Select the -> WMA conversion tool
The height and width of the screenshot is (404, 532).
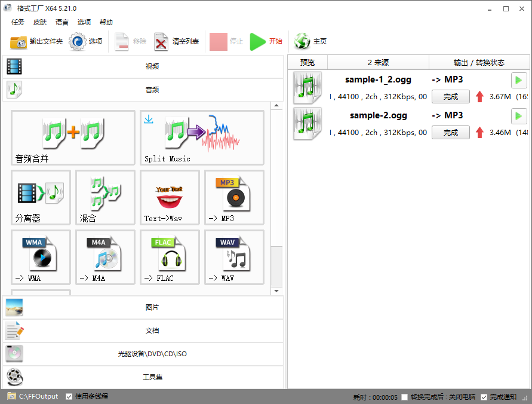41,257
